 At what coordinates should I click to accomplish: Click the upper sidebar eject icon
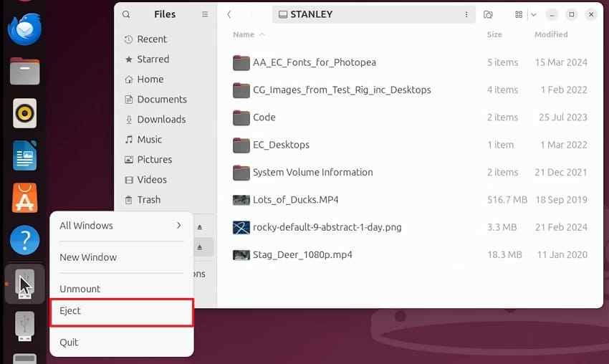pos(200,227)
